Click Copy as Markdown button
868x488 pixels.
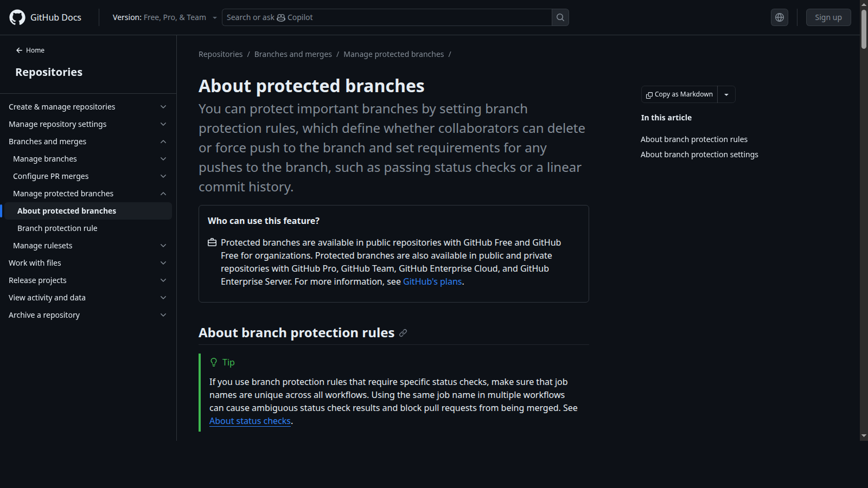679,94
